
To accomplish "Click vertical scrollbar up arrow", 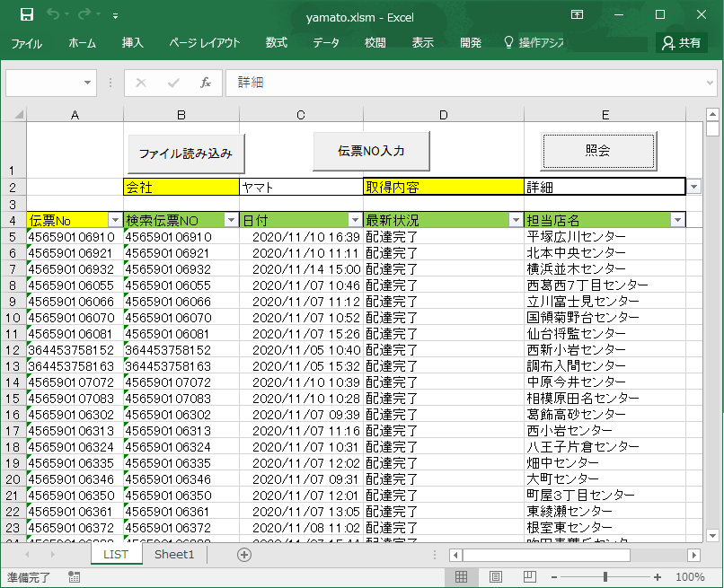I will [712, 113].
